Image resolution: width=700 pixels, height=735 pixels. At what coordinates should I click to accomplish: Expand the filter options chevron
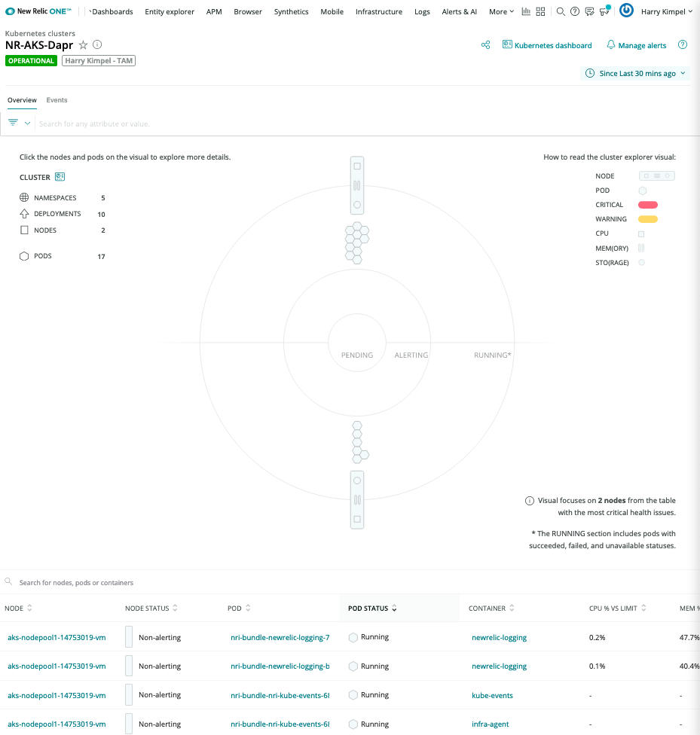(28, 123)
